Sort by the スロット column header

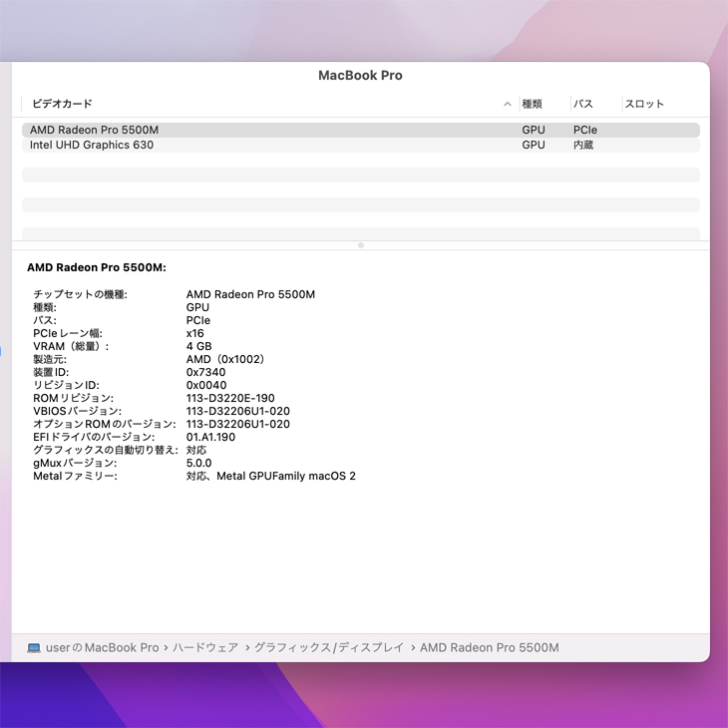tap(644, 104)
